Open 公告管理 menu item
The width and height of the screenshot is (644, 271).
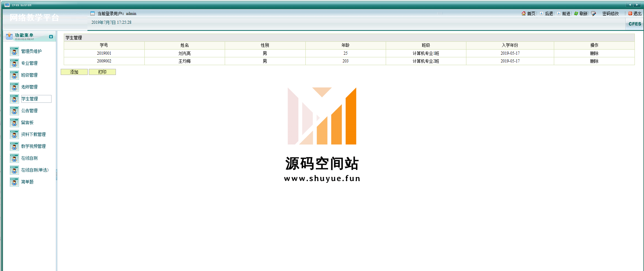(x=29, y=111)
